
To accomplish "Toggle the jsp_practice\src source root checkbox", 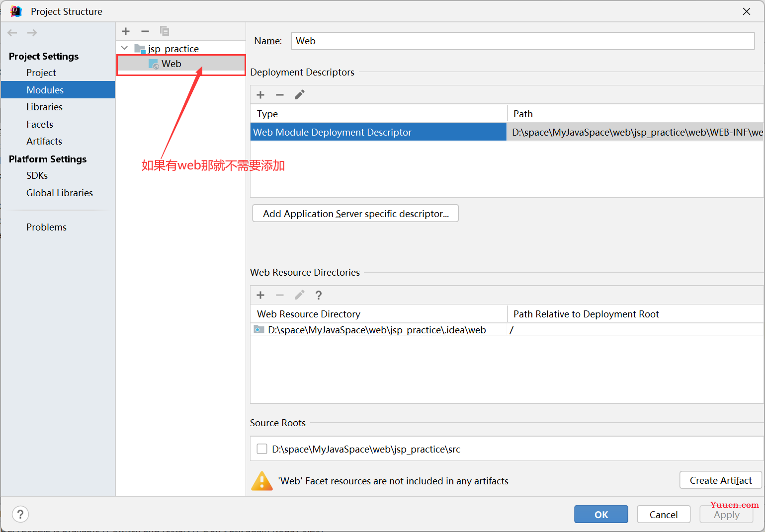I will (262, 449).
